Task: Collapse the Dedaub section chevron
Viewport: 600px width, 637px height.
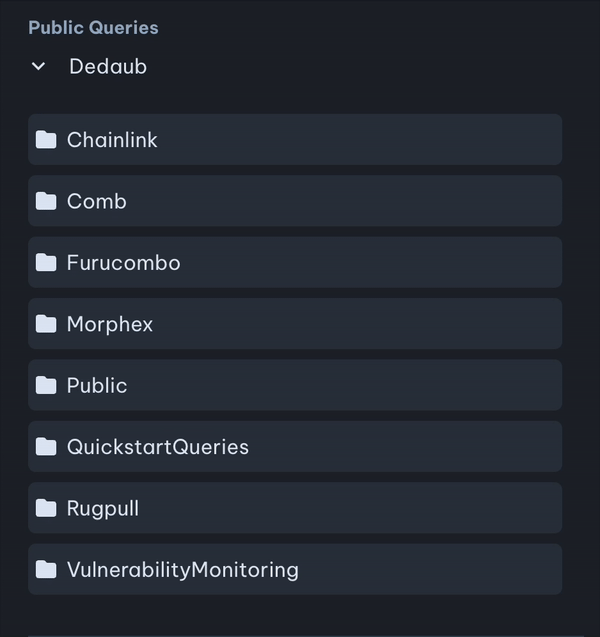Action: coord(38,67)
